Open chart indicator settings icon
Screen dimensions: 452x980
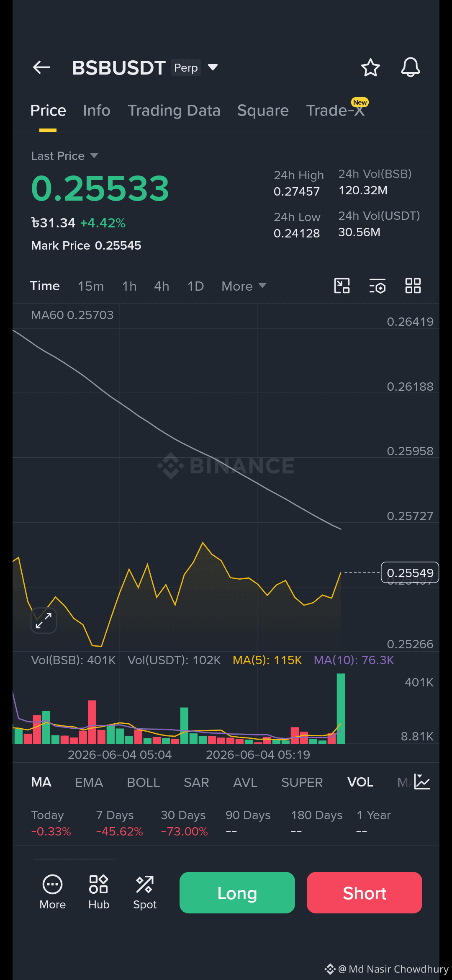378,286
